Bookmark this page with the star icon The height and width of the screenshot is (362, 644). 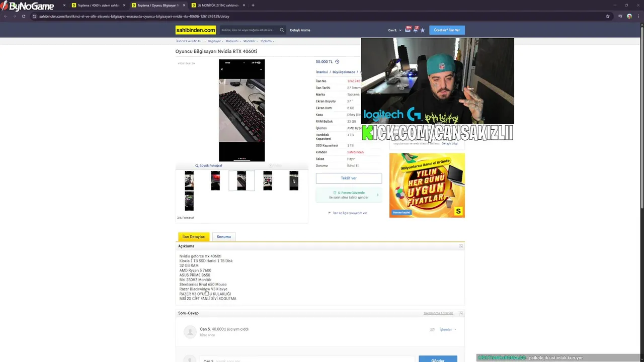pos(608,16)
